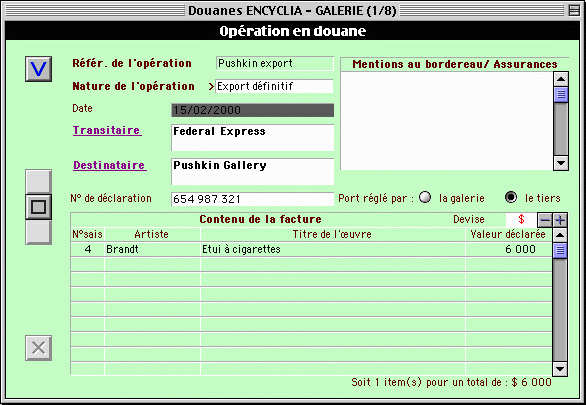Click the 'N°sais' column header

[x=87, y=234]
